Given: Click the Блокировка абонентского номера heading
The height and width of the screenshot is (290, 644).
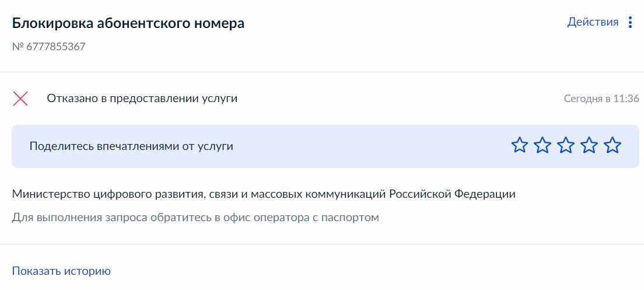Looking at the screenshot, I should click(x=128, y=23).
